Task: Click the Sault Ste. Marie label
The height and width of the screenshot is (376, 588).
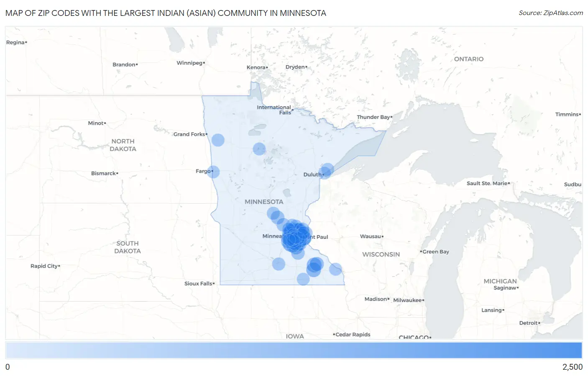Action: [x=487, y=183]
